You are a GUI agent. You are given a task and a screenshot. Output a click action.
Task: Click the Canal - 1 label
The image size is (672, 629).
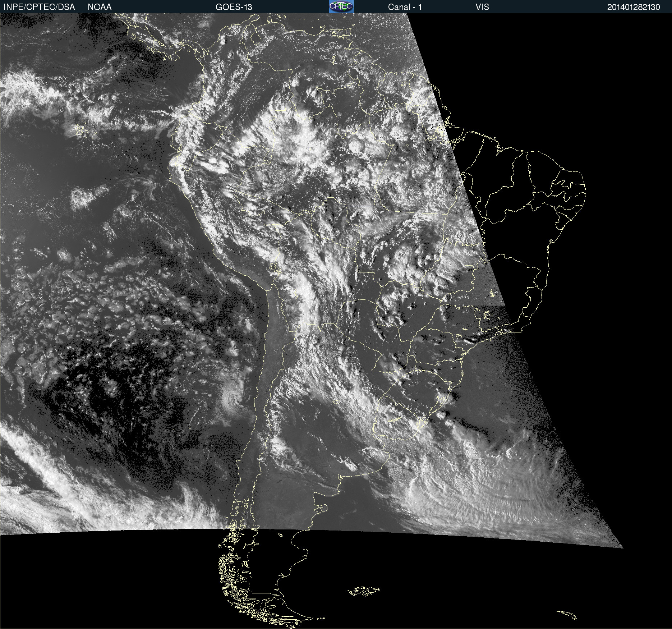point(405,7)
